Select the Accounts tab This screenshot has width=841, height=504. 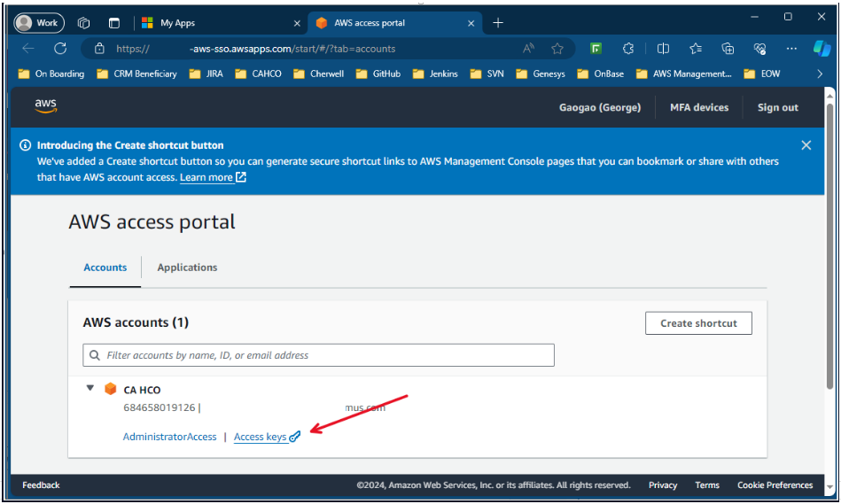click(x=105, y=268)
